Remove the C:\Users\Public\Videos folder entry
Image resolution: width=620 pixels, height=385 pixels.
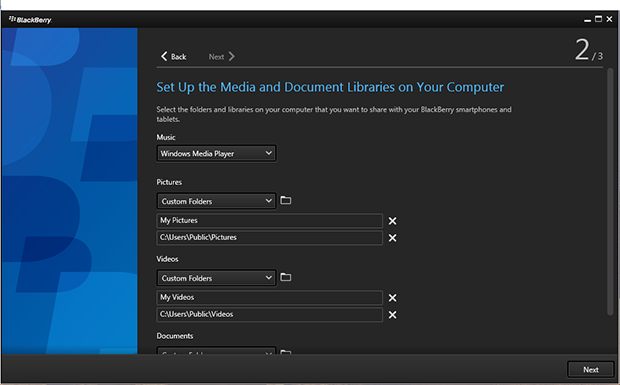[x=392, y=315]
